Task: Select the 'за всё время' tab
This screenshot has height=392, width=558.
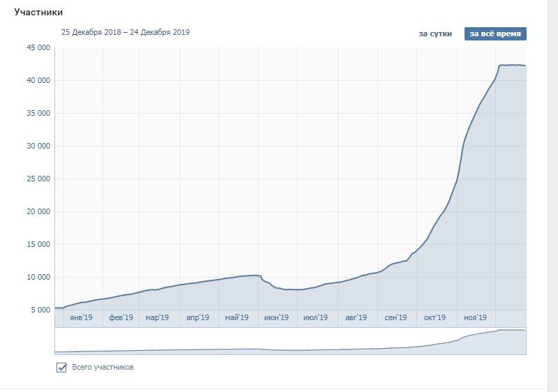Action: tap(495, 33)
